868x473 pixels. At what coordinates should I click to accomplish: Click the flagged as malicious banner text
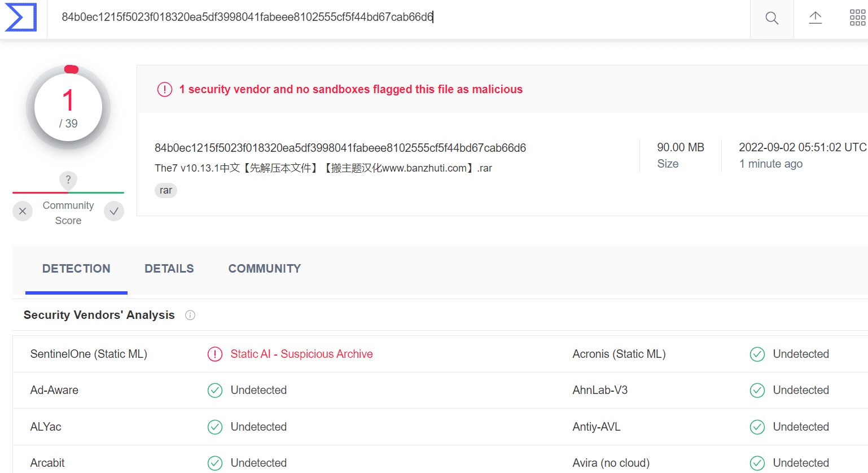[351, 89]
